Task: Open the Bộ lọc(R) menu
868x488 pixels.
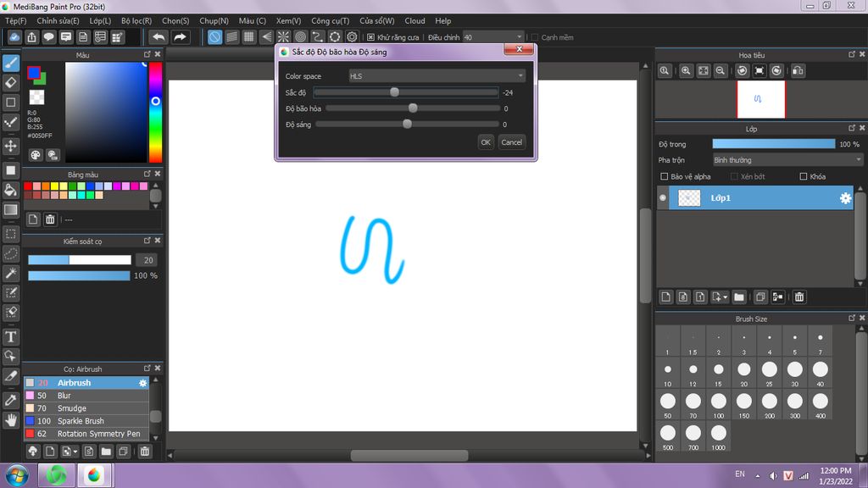Action: (x=136, y=20)
